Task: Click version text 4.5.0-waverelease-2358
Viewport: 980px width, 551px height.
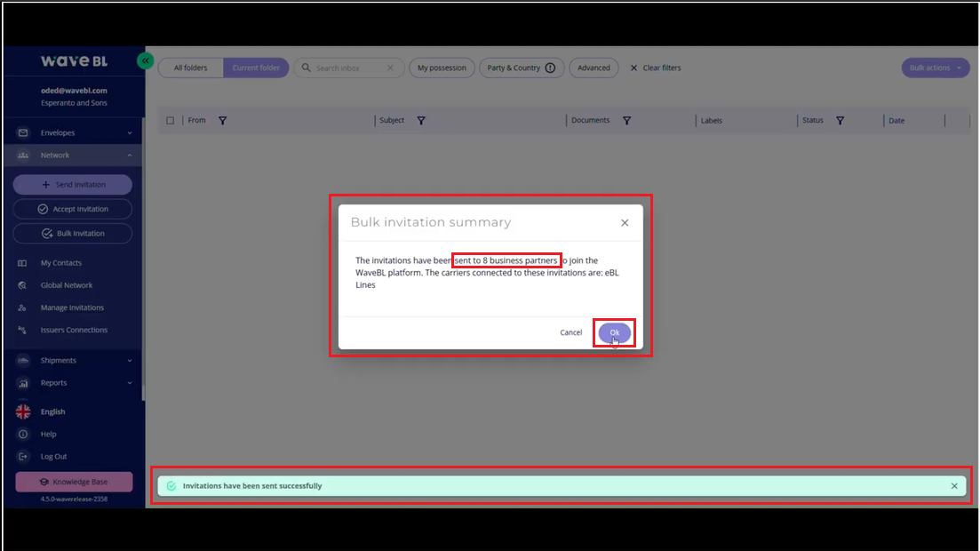Action: pyautogui.click(x=74, y=499)
